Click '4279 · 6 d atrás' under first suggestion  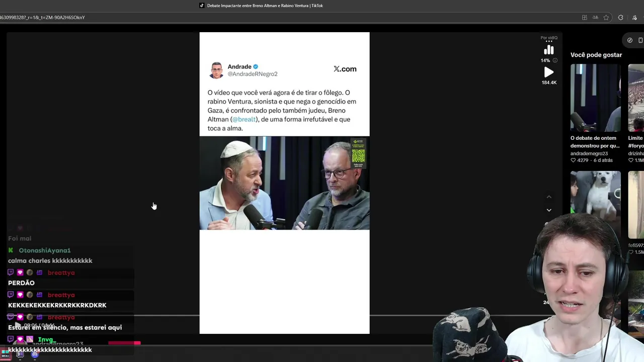[592, 160]
